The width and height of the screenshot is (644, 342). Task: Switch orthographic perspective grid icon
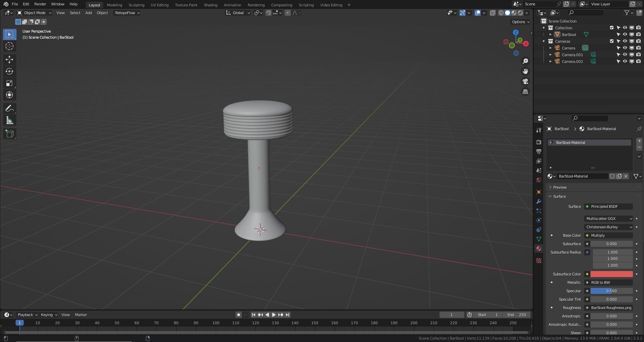pos(525,91)
